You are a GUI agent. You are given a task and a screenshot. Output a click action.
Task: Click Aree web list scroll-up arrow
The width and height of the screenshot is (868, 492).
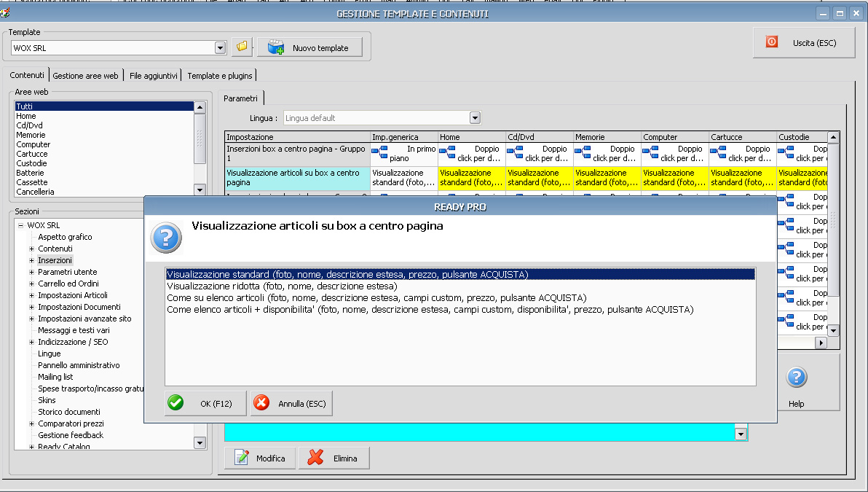point(200,107)
